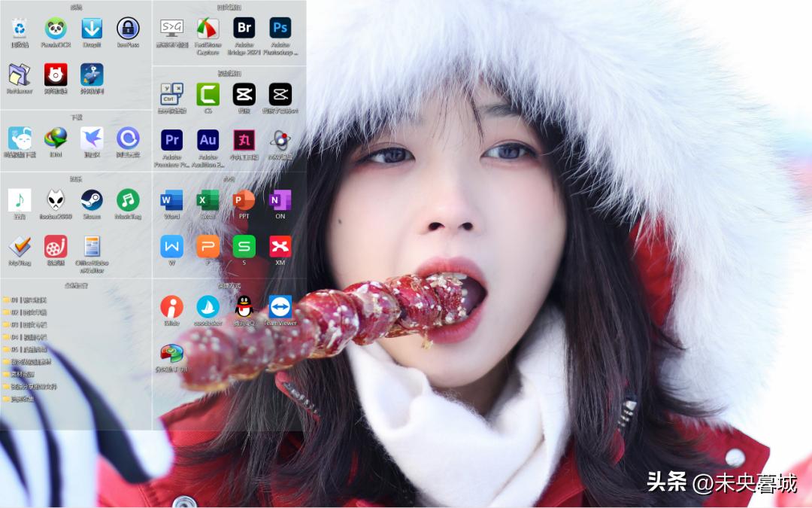Viewport: 812px width, 508px height.
Task: Launch the light-blue ghost downloader icon
Action: pos(19,138)
